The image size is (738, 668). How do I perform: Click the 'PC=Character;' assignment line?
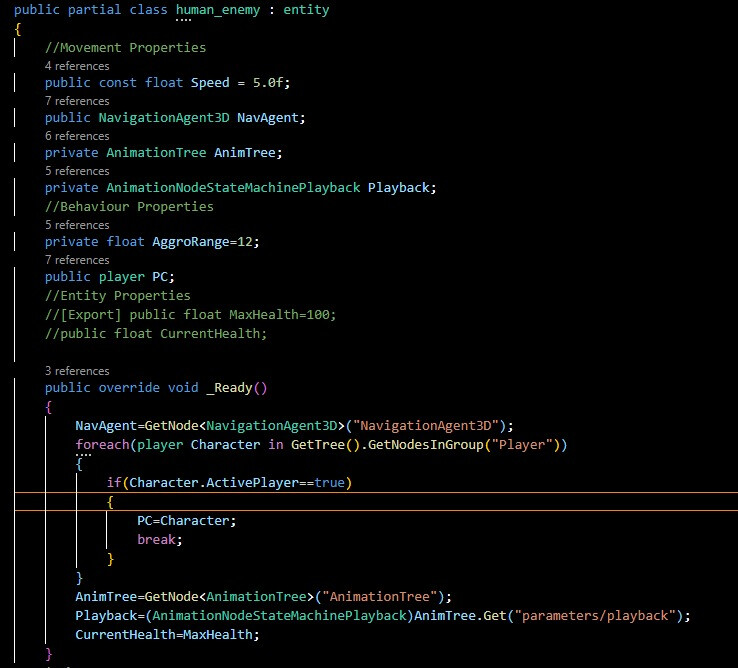[186, 521]
